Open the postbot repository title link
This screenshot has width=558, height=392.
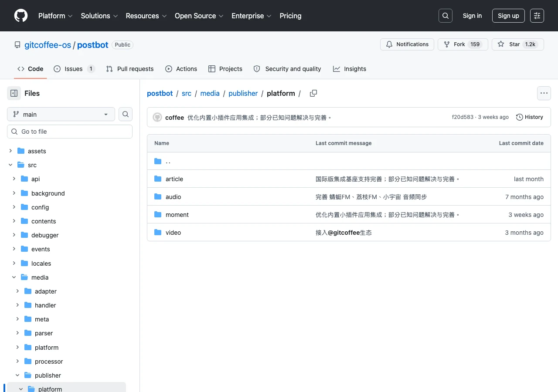click(x=93, y=45)
